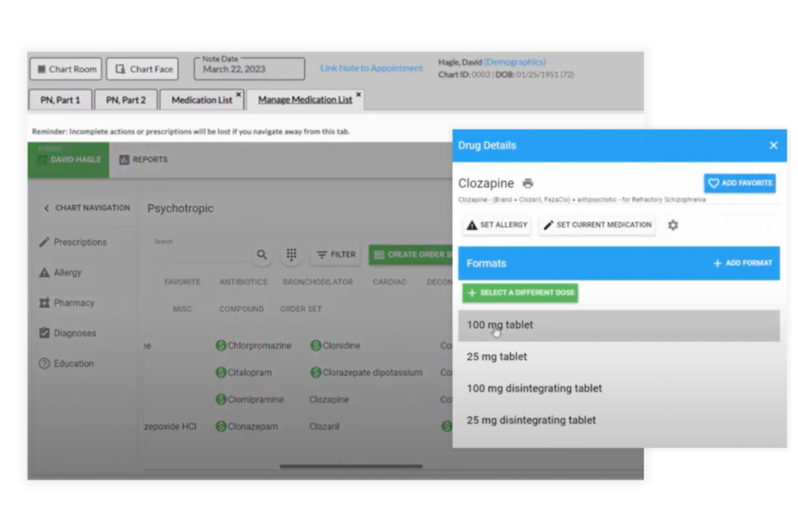
Task: Open drug settings via gear icon
Action: pyautogui.click(x=672, y=224)
